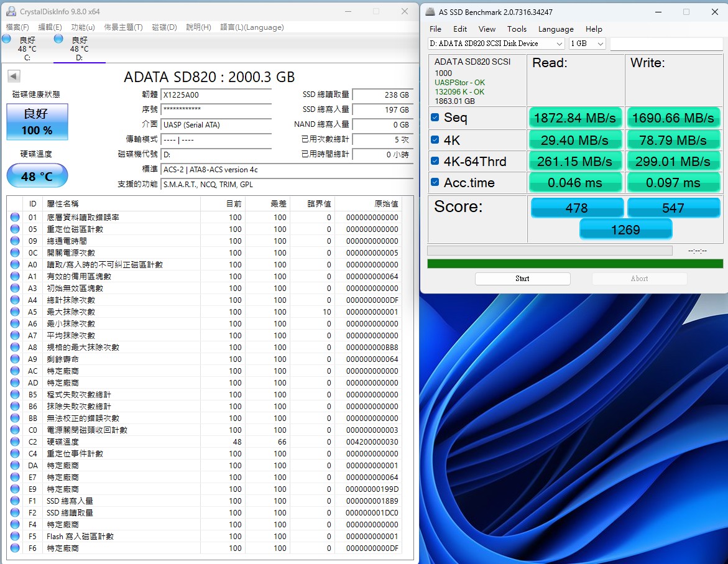Click status orb of attribute row A1
This screenshot has height=564, width=728.
tap(15, 277)
